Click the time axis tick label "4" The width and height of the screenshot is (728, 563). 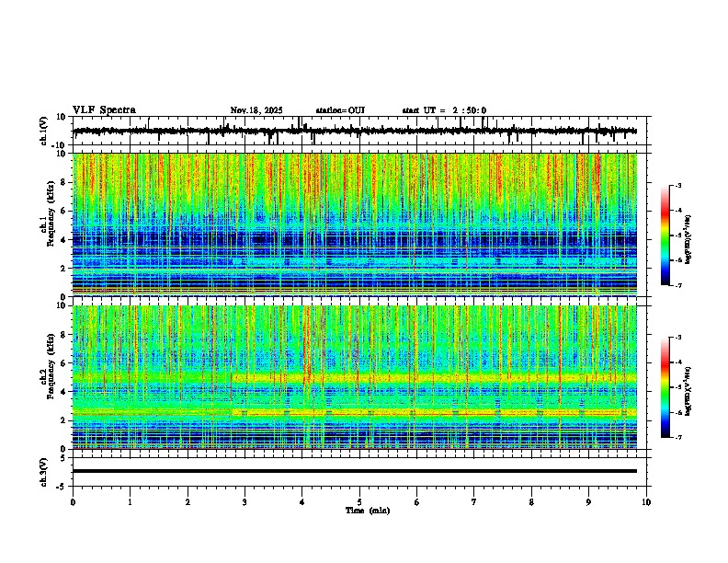[302, 502]
